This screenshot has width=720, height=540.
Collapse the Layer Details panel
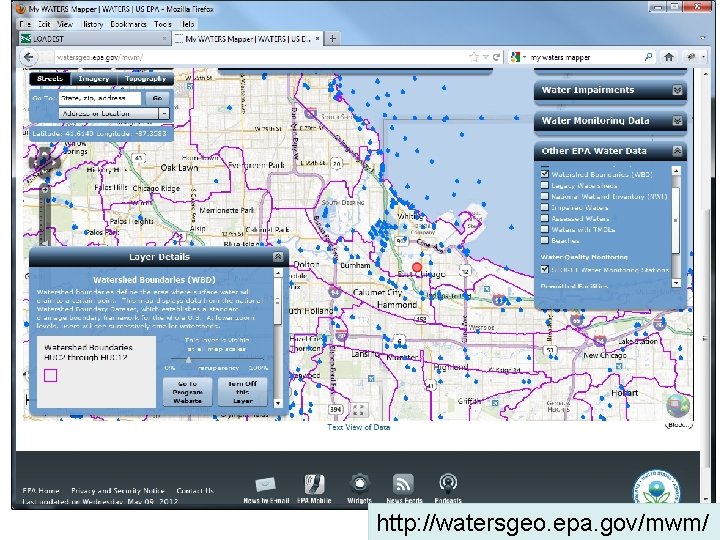[x=278, y=257]
